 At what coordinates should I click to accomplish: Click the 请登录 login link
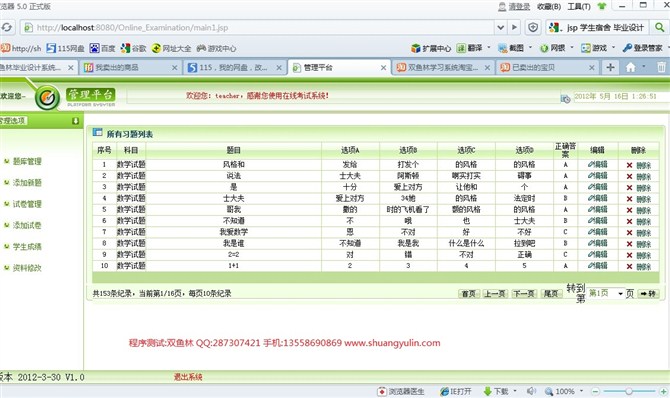519,6
